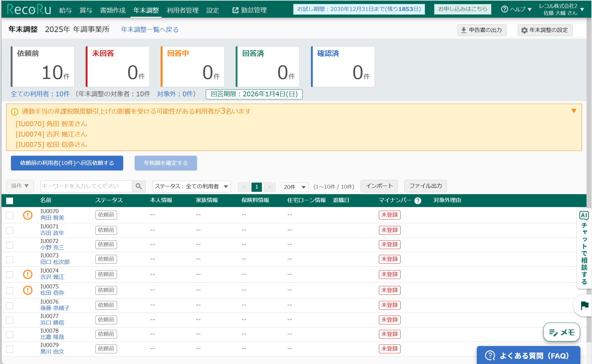
Task: Click the search magnifier icon
Action: [139, 186]
